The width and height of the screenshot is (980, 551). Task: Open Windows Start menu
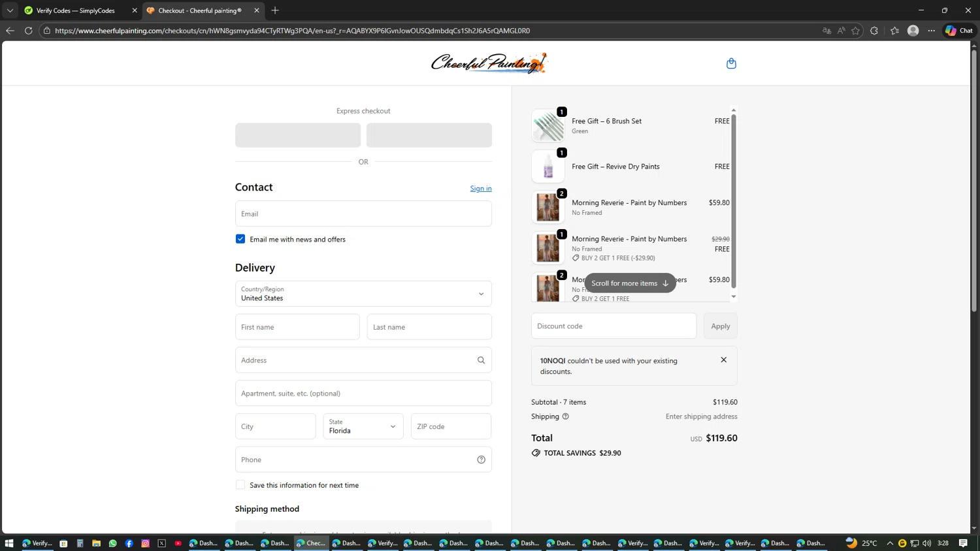(9, 543)
